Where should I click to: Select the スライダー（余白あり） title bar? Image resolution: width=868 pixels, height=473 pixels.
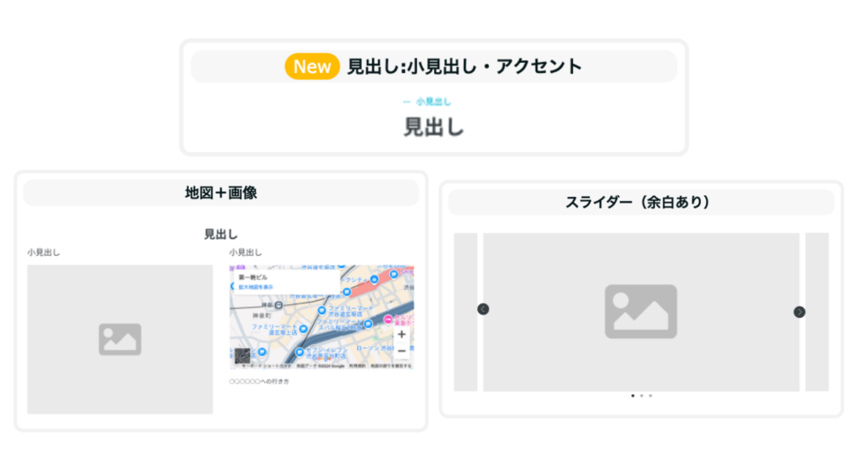pos(641,203)
